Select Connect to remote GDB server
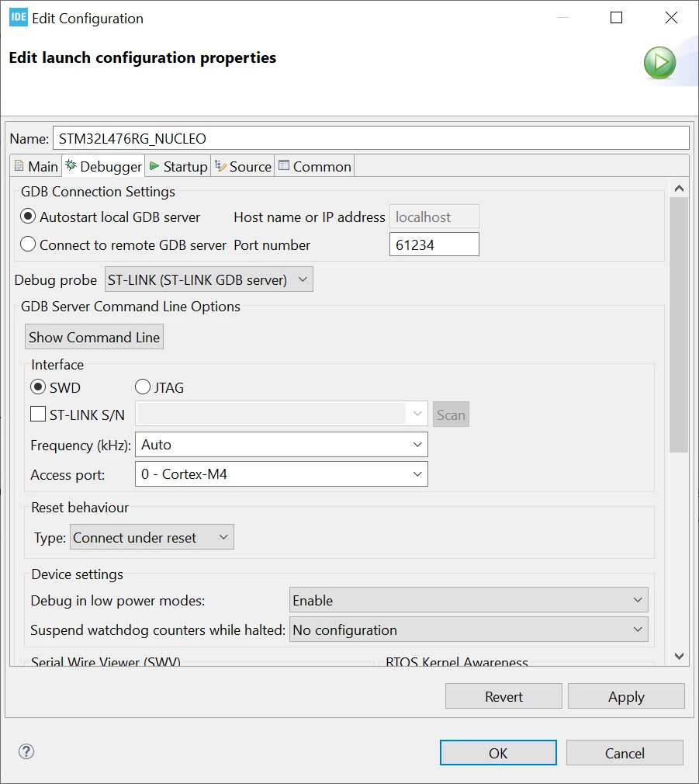 28,245
